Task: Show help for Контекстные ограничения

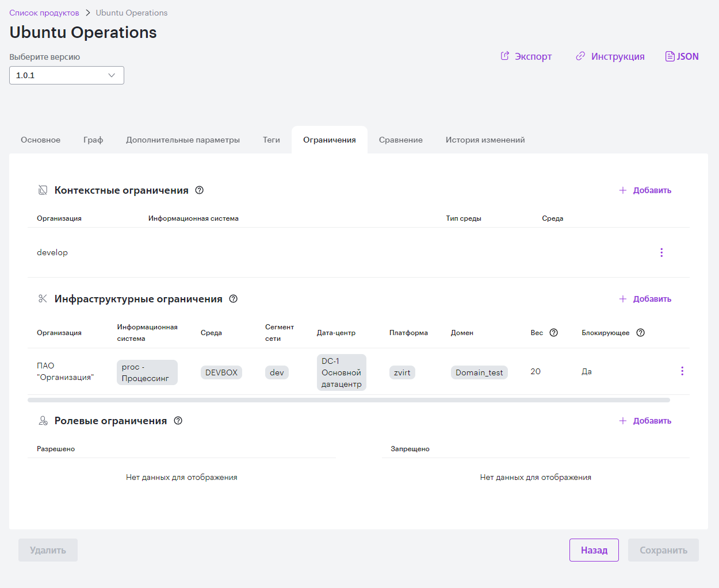Action: [200, 190]
